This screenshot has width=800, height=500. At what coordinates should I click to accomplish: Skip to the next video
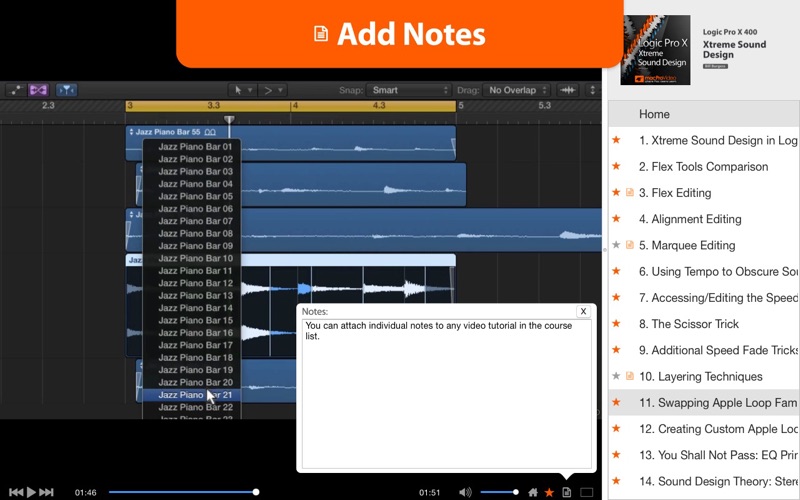click(x=46, y=492)
